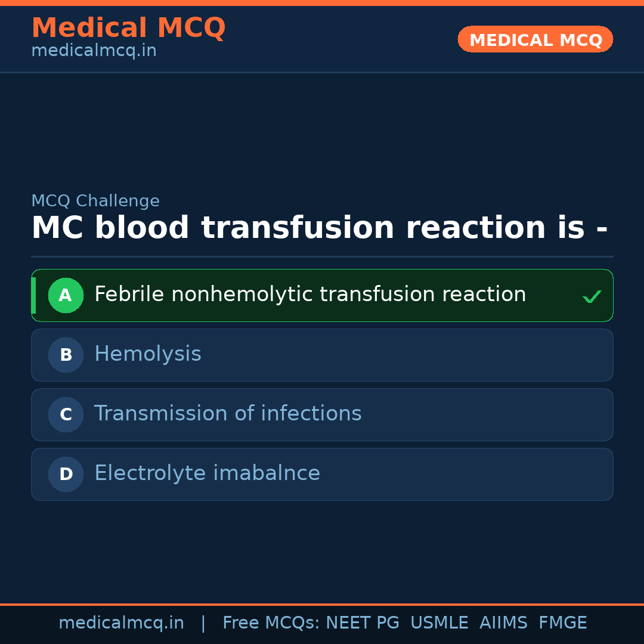Screen dimensions: 644x644
Task: Click the green A letter circle
Action: tap(66, 295)
